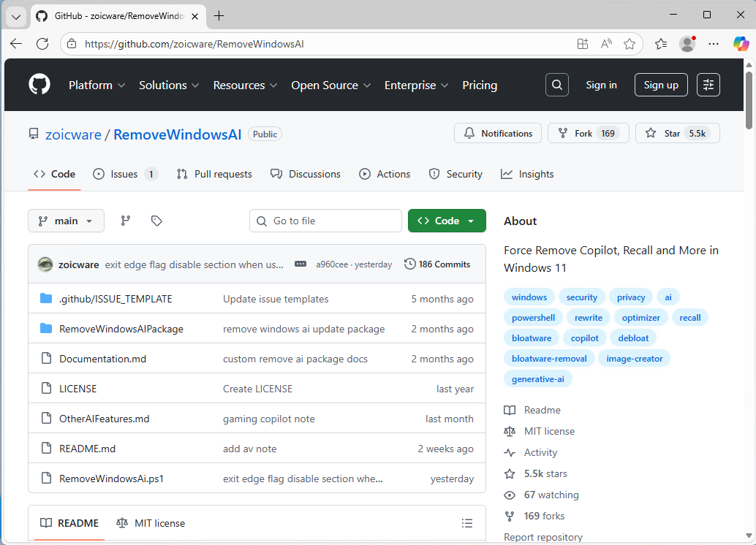Open the green Code dropdown button
The width and height of the screenshot is (756, 545).
[x=447, y=221]
